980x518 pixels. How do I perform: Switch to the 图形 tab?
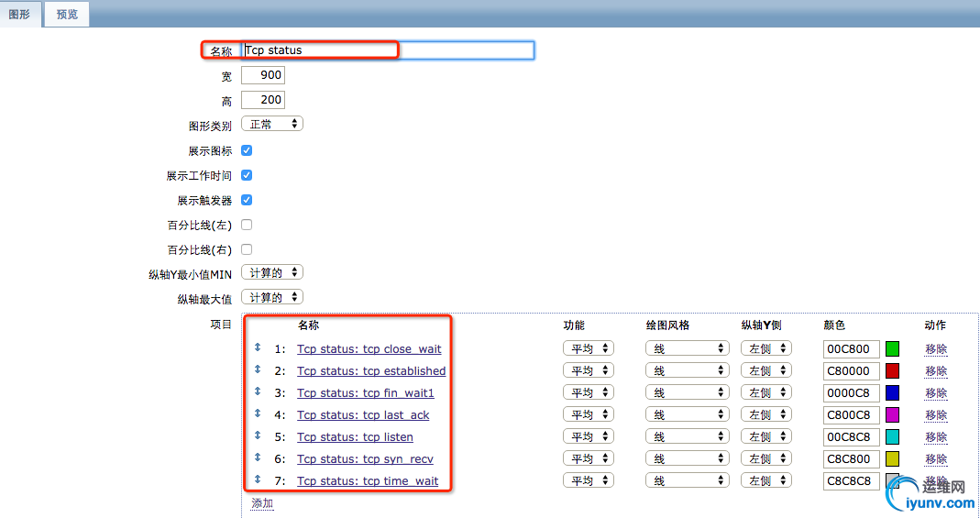(20, 14)
